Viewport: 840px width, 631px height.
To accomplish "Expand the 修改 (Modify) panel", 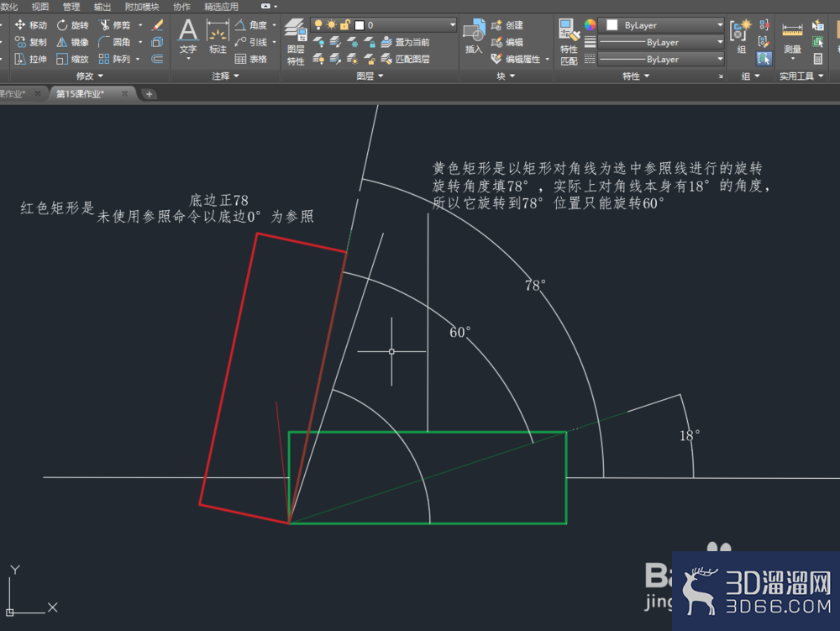I will (x=90, y=76).
